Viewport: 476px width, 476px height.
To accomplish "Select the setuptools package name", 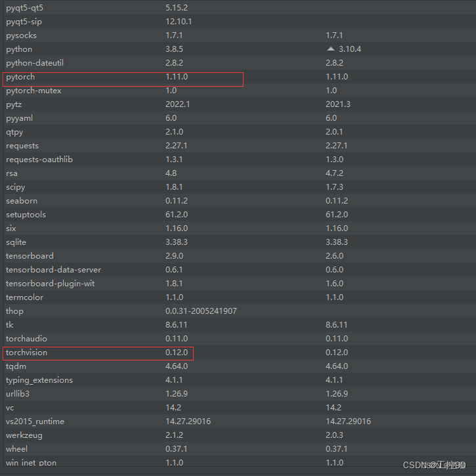I will pyautogui.click(x=26, y=215).
